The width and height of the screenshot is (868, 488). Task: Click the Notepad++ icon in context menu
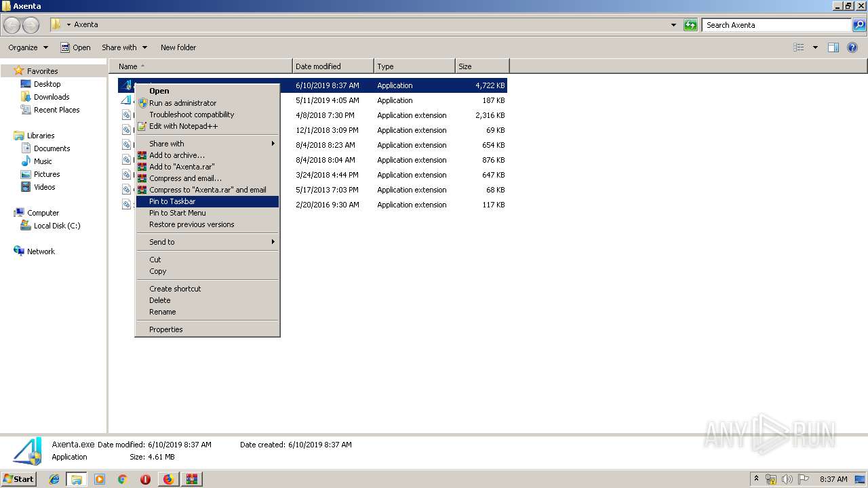[142, 126]
